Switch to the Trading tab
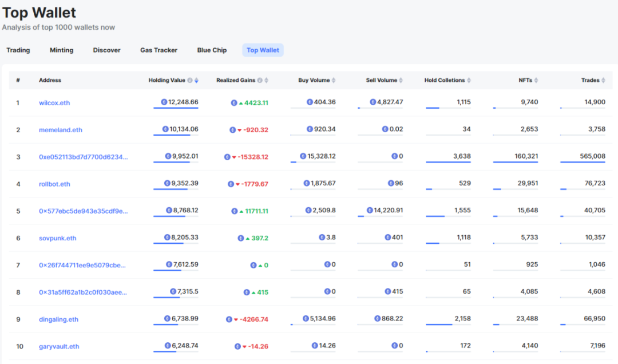The image size is (618, 364). click(x=18, y=50)
